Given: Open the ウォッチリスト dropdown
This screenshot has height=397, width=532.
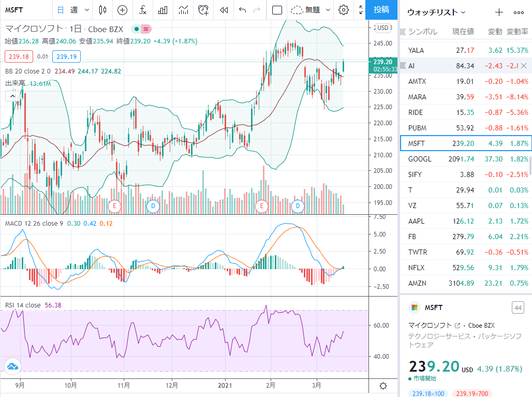Looking at the screenshot, I should pos(436,12).
